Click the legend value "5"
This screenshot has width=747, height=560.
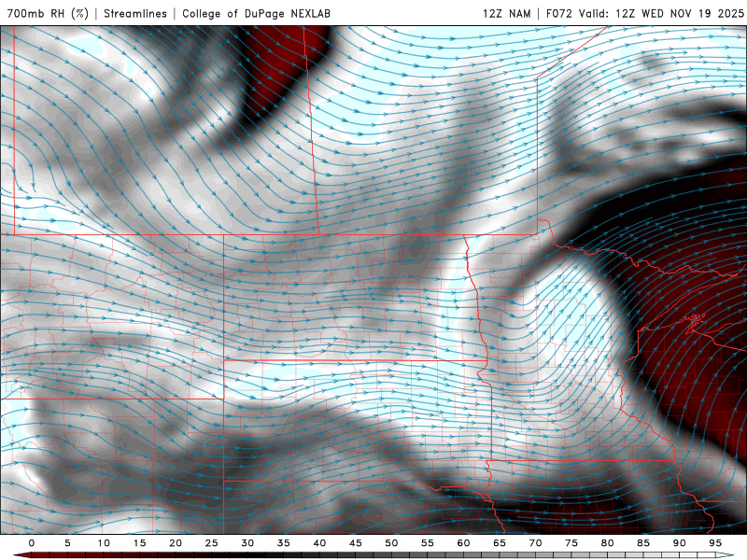click(67, 543)
